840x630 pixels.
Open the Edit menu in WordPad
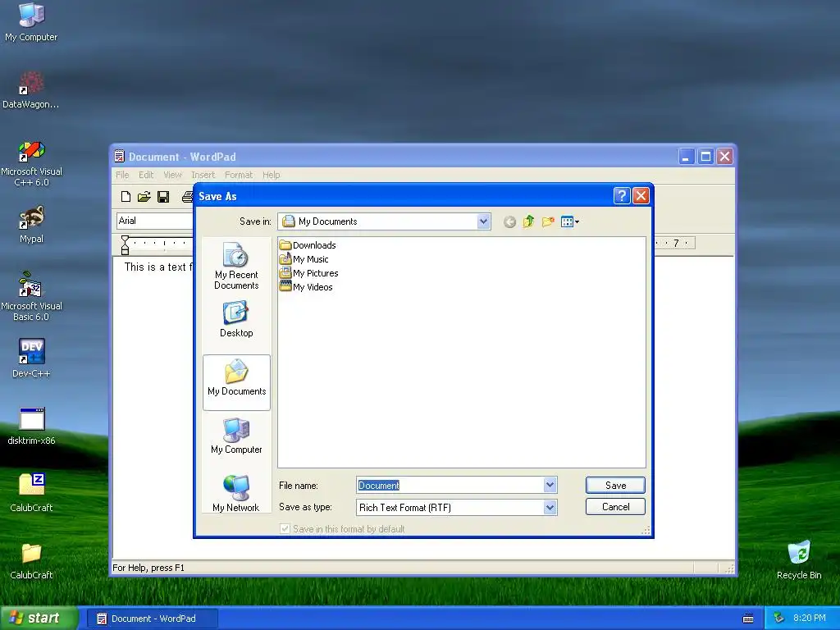tap(146, 175)
